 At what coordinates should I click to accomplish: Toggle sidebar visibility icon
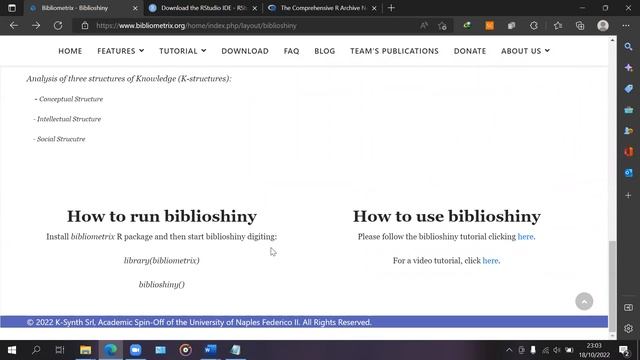tap(629, 308)
